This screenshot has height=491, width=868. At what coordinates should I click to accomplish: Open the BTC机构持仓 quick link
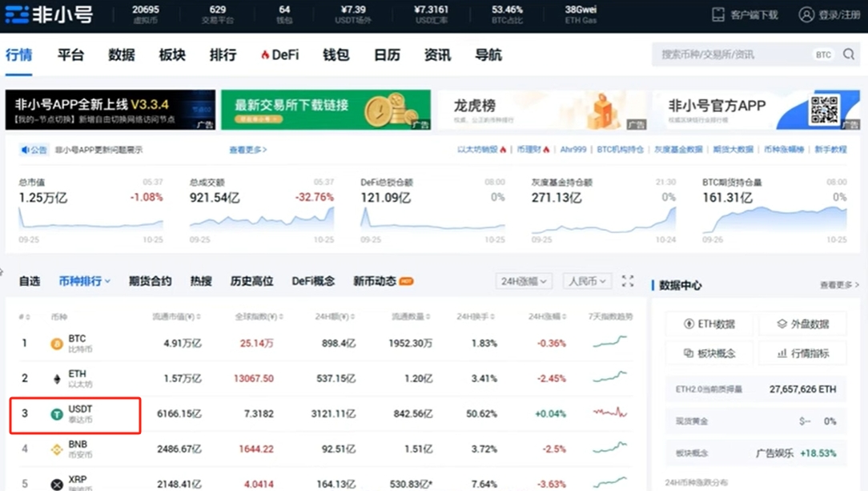(621, 150)
